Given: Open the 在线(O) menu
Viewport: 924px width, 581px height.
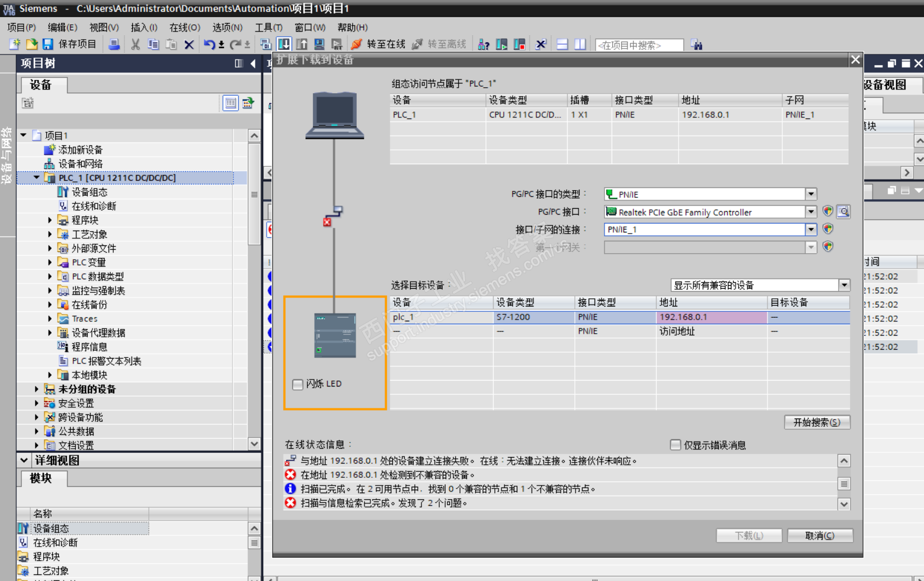Looking at the screenshot, I should (x=185, y=27).
